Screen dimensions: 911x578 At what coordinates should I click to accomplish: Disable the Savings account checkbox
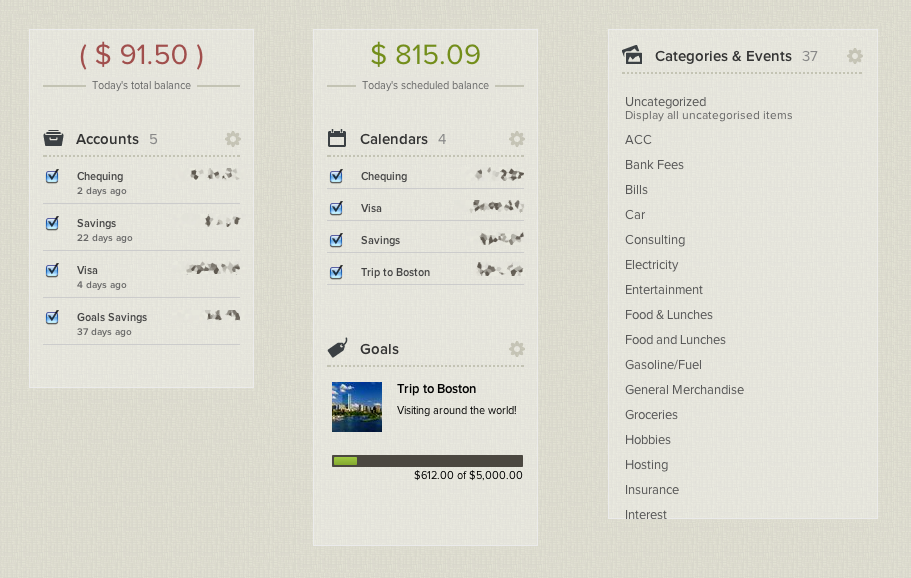coord(53,223)
